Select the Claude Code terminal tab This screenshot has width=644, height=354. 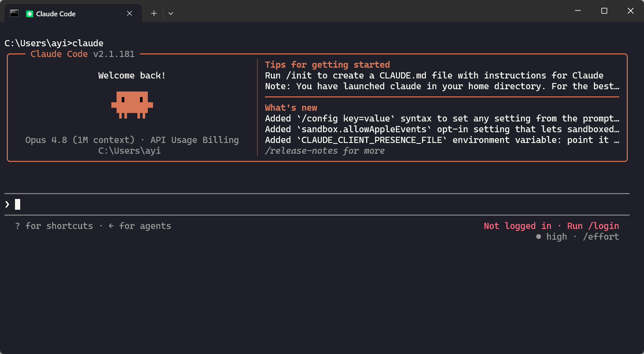click(x=73, y=14)
